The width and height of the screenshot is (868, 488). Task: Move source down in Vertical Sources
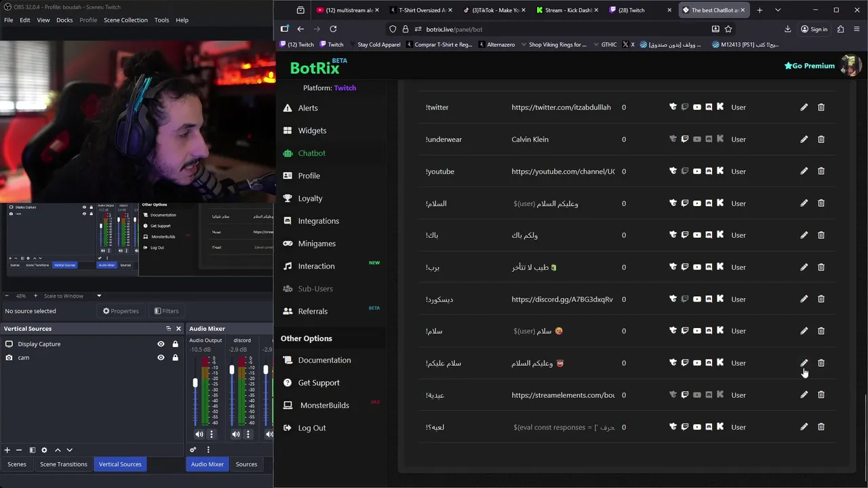tap(69, 449)
